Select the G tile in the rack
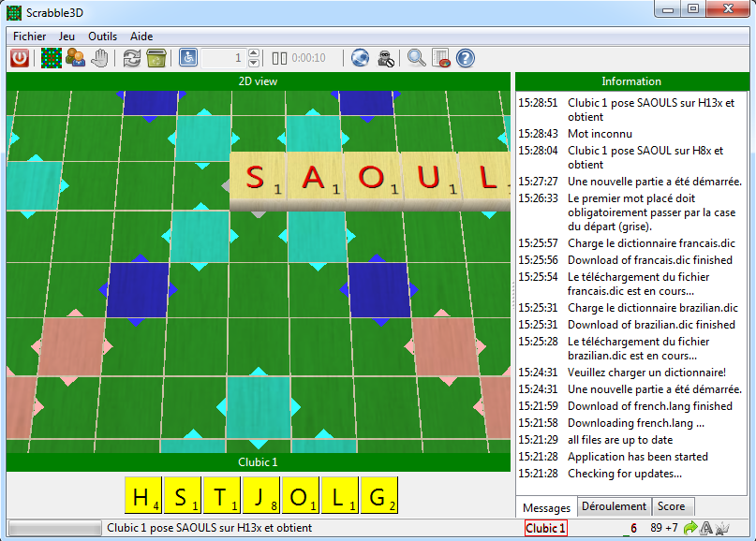This screenshot has height=541, width=756. (x=379, y=495)
